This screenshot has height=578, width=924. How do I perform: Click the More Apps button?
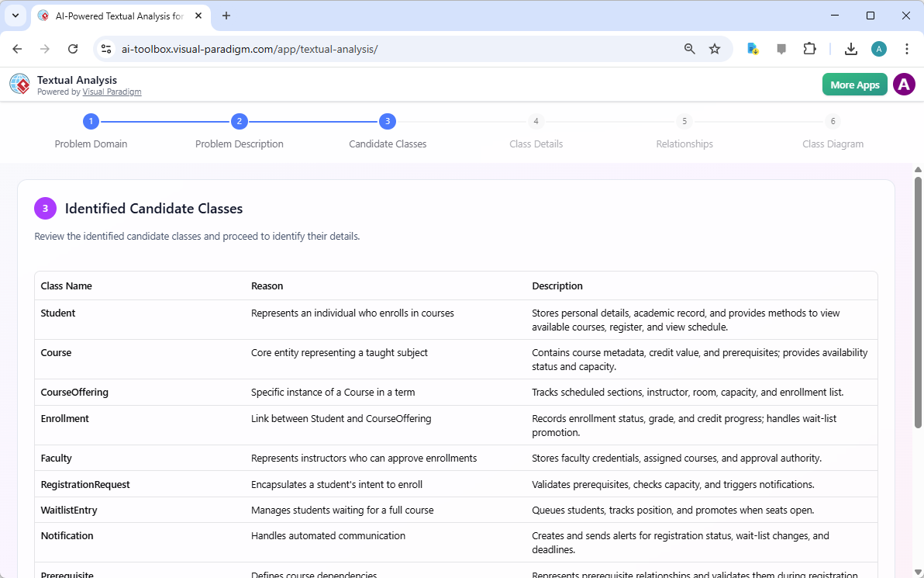pos(854,84)
